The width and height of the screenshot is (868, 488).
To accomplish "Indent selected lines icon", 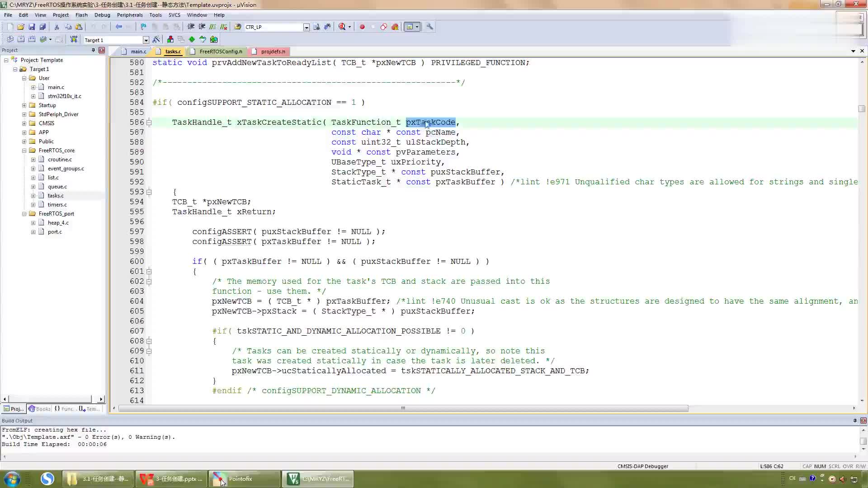I will tap(191, 27).
